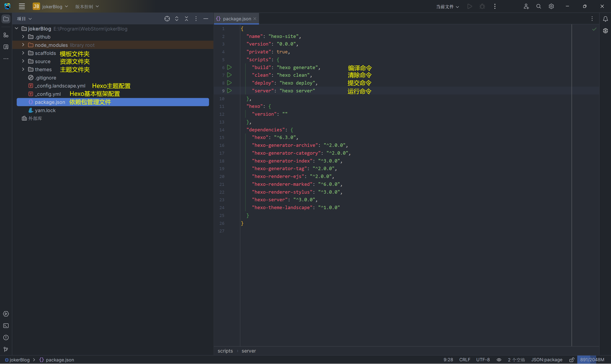Image resolution: width=611 pixels, height=364 pixels.
Task: Collapse all items in the project tree
Action: pos(186,19)
